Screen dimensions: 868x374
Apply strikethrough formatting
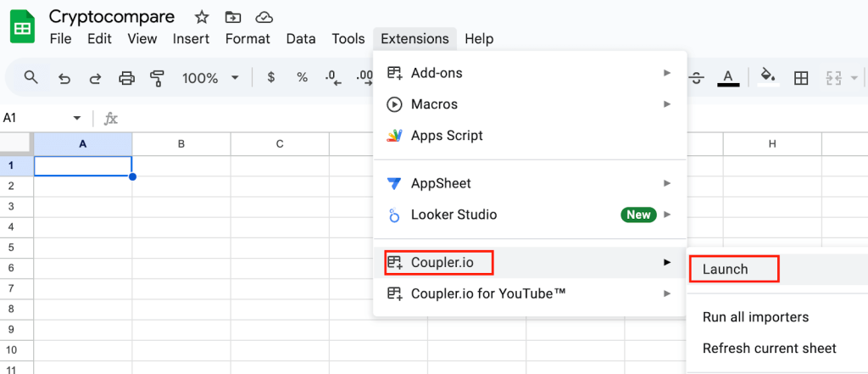coord(697,79)
